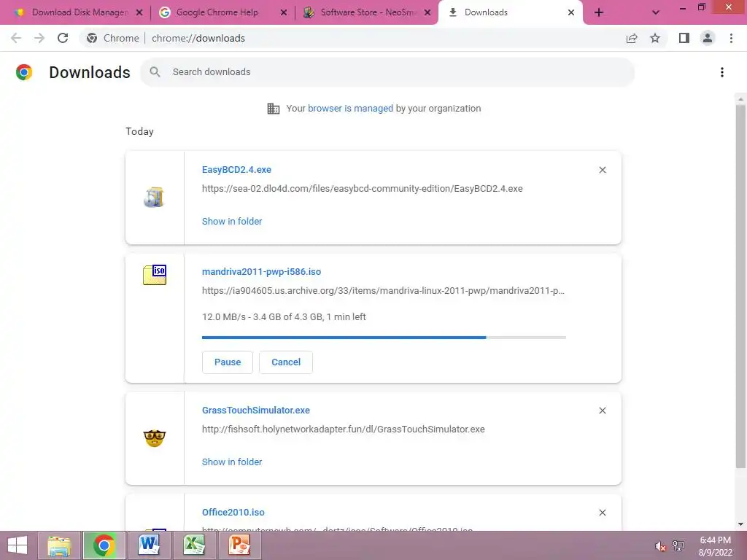This screenshot has width=747, height=560.
Task: Open the tab search dropdown chevron
Action: click(656, 12)
